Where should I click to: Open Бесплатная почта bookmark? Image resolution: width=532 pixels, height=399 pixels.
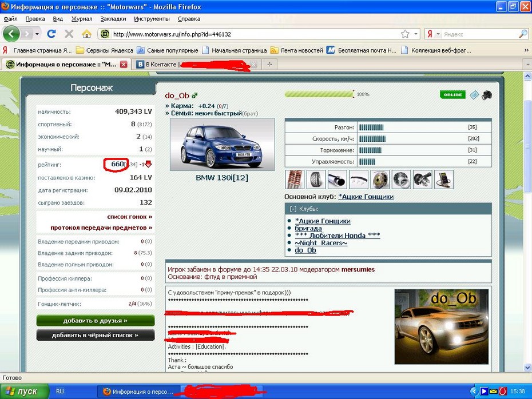(362, 50)
